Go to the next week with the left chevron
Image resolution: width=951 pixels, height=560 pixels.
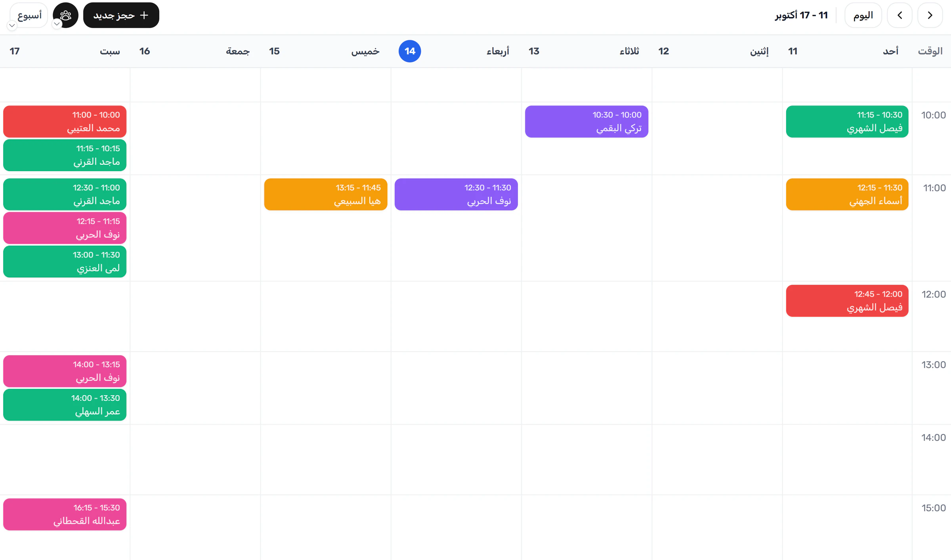pos(899,15)
